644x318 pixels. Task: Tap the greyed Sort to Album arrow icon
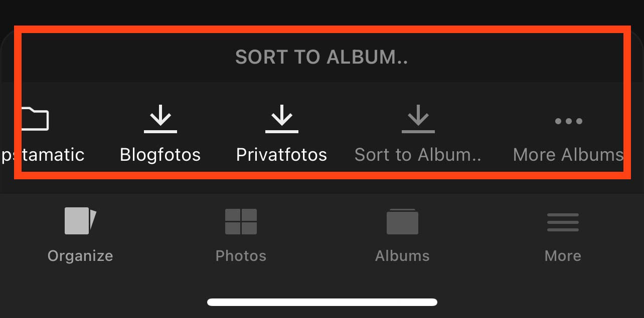(418, 119)
